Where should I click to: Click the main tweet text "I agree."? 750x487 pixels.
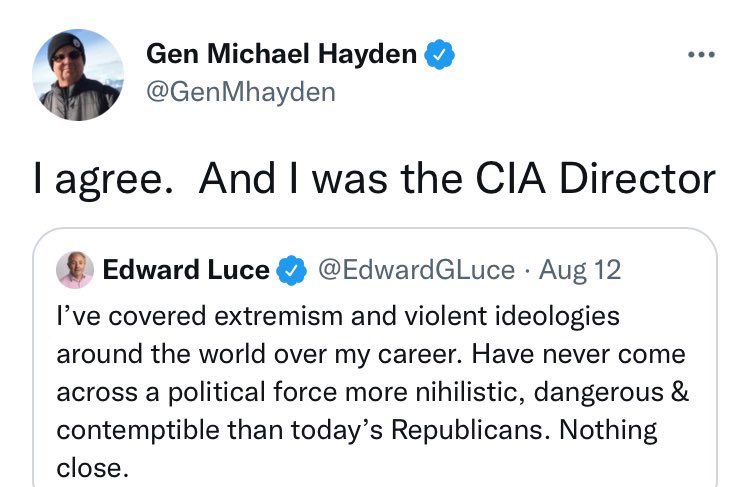coord(103,179)
